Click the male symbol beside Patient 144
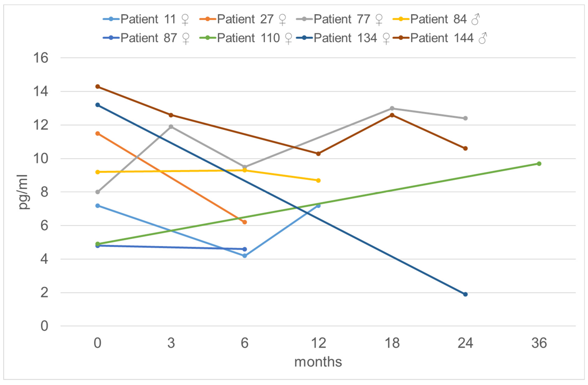The height and width of the screenshot is (385, 588). pyautogui.click(x=482, y=38)
